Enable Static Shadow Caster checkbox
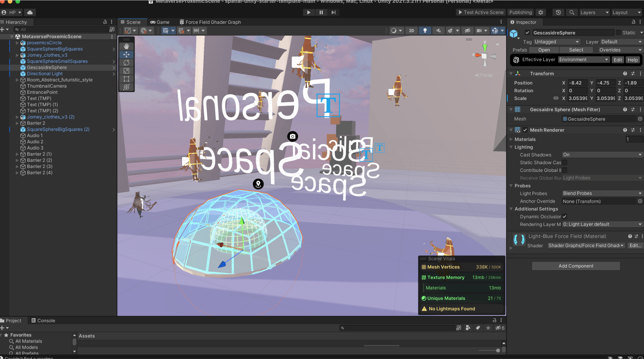This screenshot has height=359, width=644. coord(565,163)
